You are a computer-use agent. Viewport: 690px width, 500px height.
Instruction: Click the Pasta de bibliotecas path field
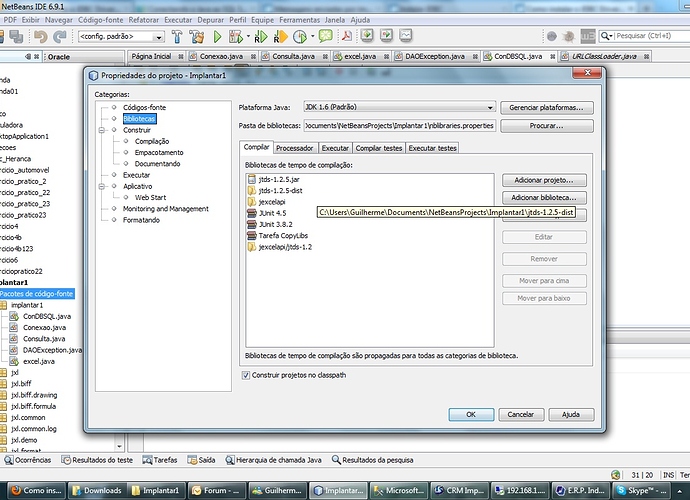pyautogui.click(x=400, y=126)
